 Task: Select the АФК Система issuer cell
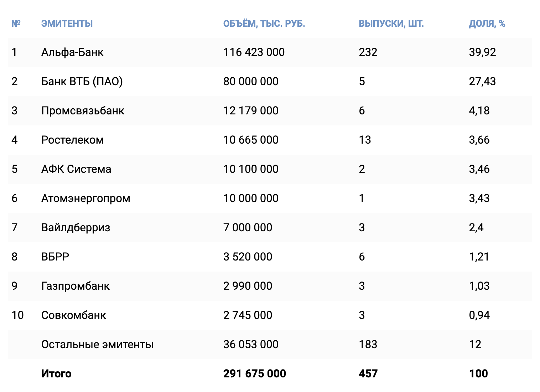click(76, 169)
